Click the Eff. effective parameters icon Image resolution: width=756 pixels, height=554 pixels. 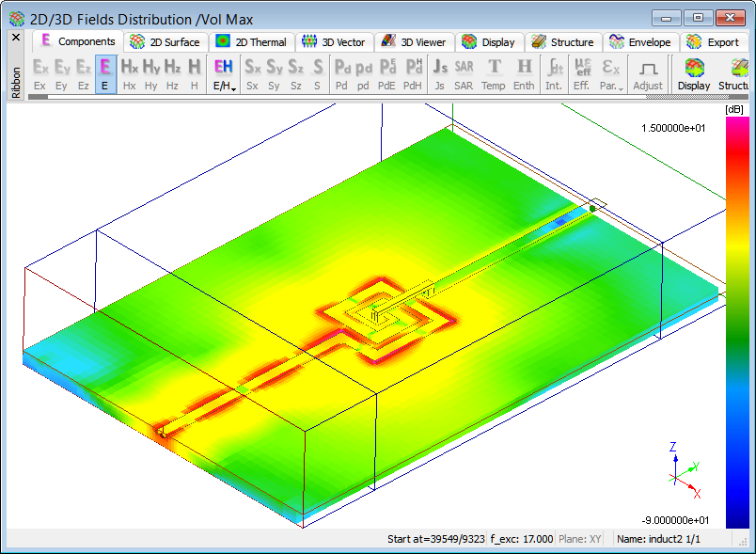coord(582,73)
